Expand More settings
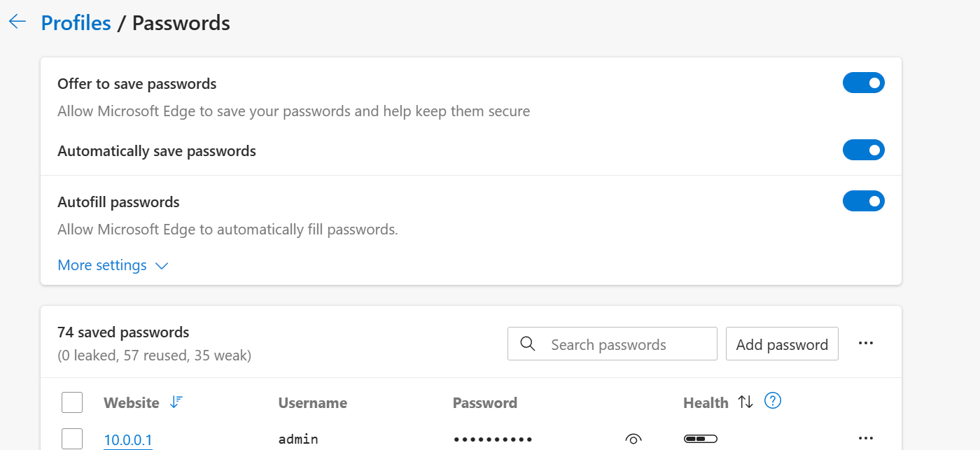Image resolution: width=980 pixels, height=450 pixels. coord(113,265)
